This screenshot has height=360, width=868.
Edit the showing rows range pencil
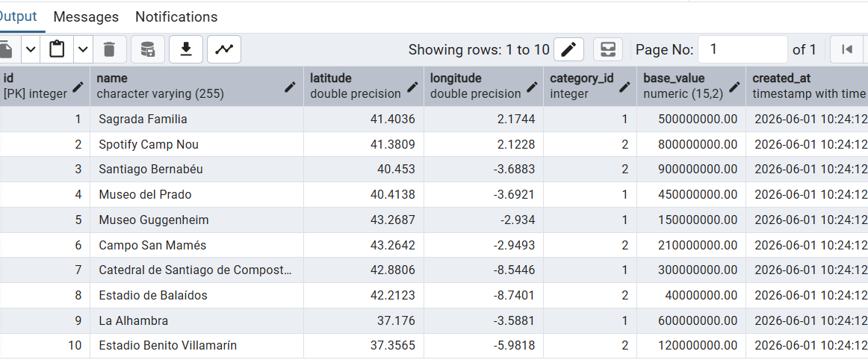(568, 49)
